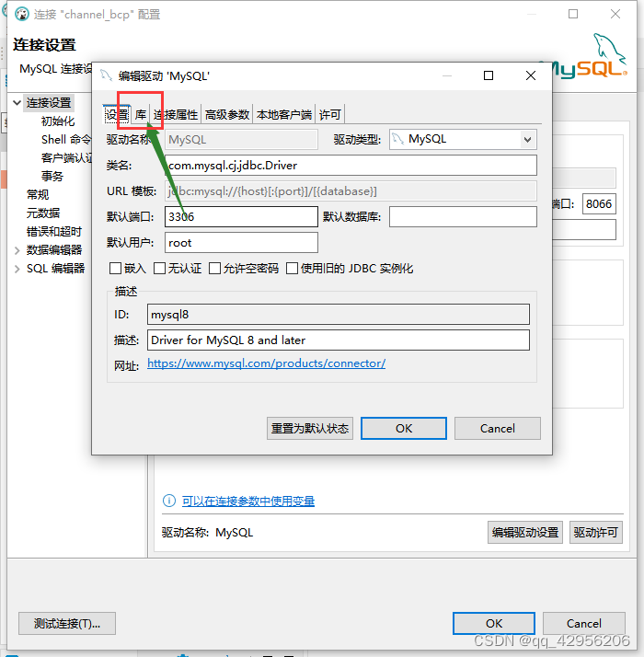The height and width of the screenshot is (657, 644).
Task: Expand the 数据编辑器 tree node
Action: point(17,250)
